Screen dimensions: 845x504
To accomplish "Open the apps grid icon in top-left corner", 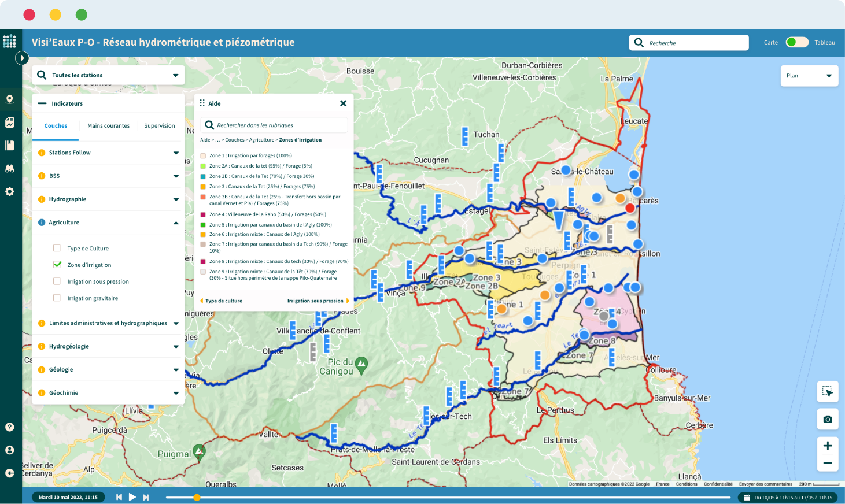I will 9,41.
